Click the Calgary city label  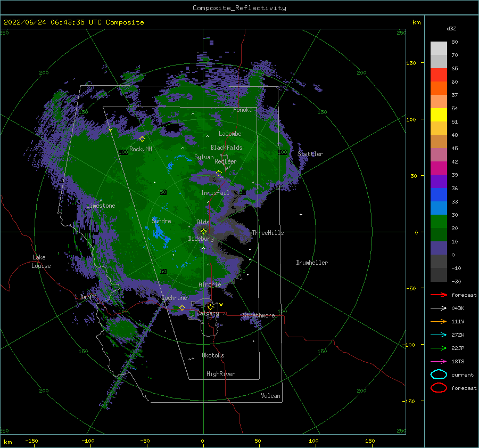click(x=208, y=313)
